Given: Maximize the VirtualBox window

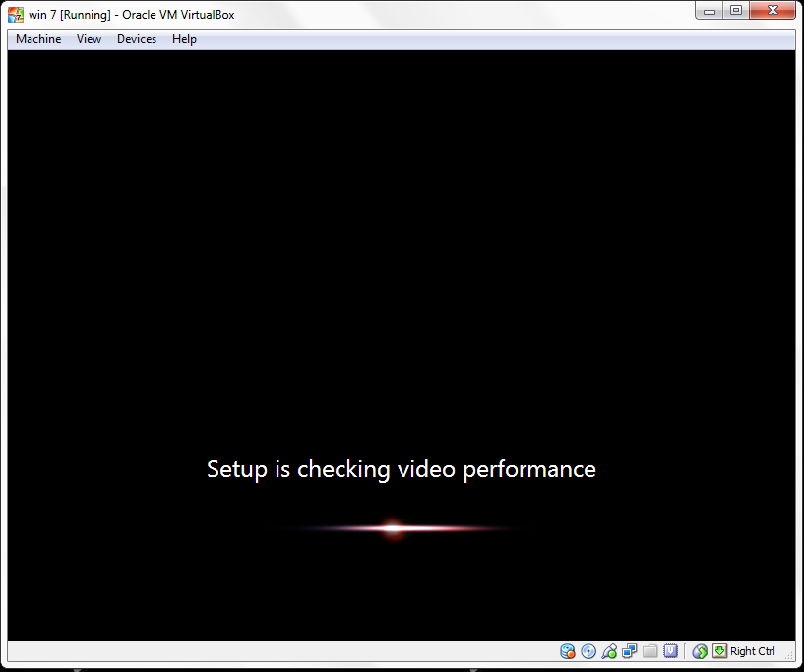Looking at the screenshot, I should tap(736, 10).
